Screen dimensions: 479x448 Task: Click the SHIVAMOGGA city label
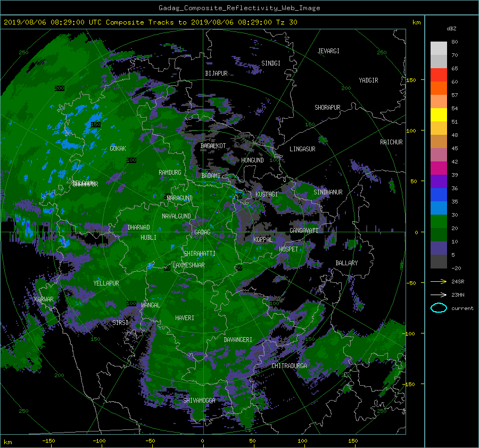[199, 401]
